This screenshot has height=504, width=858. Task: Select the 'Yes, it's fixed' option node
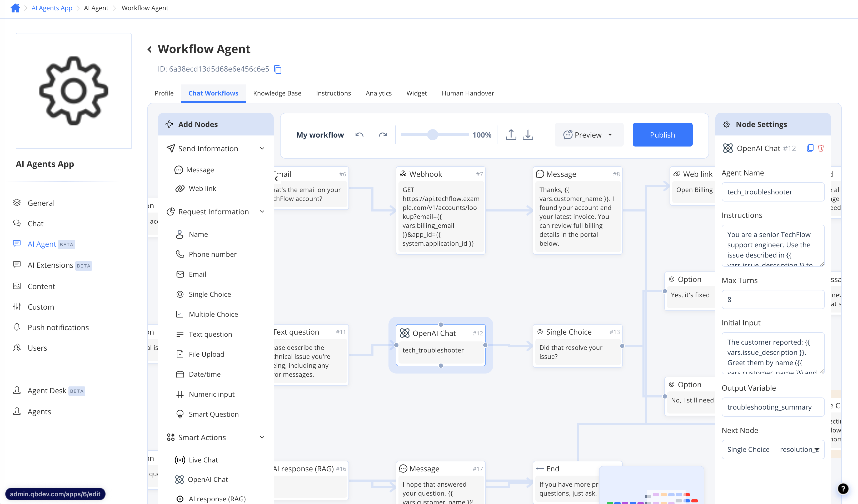(690, 291)
